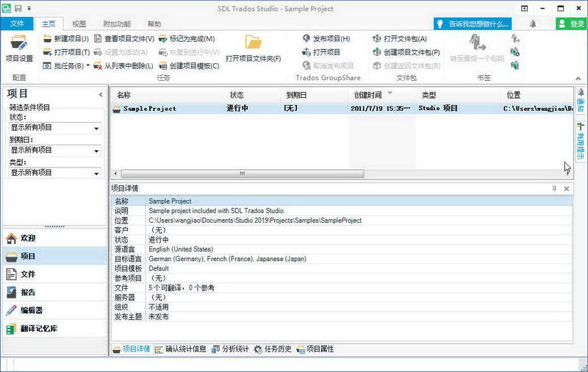The height and width of the screenshot is (372, 588).
Task: Sort by 名称 column header
Action: click(168, 95)
